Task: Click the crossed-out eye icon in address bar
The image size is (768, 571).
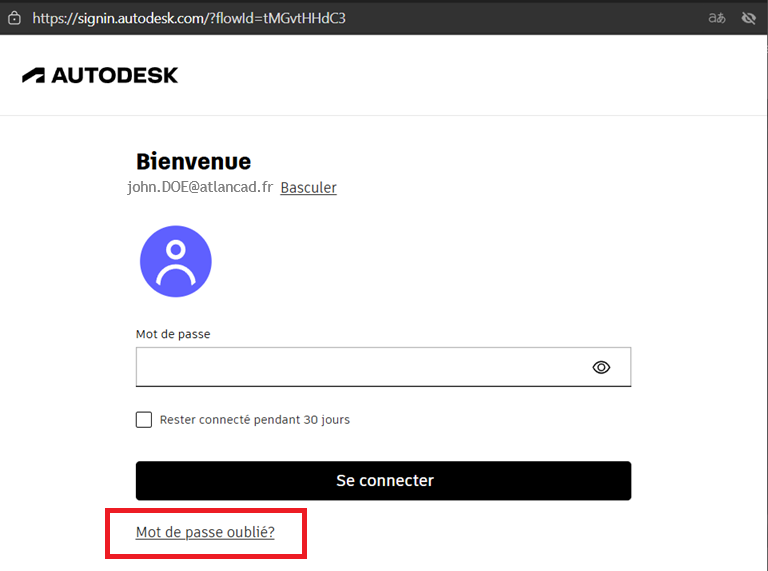Action: [x=747, y=18]
